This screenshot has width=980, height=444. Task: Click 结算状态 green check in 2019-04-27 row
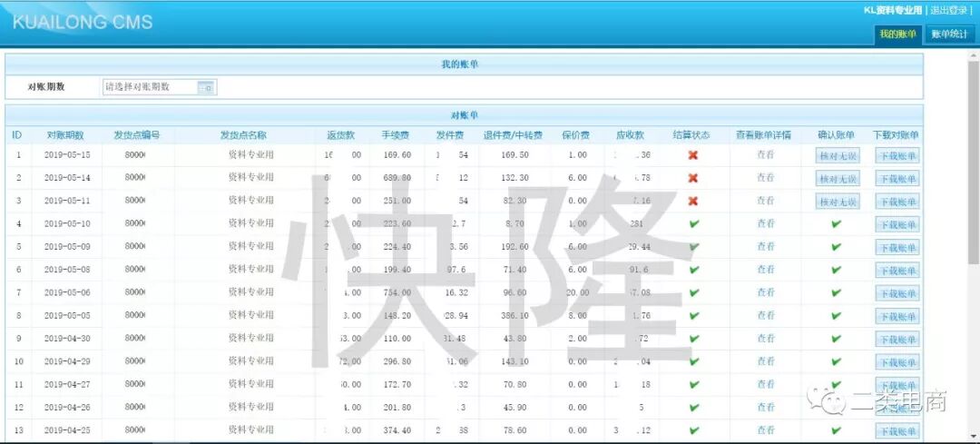[x=694, y=385]
